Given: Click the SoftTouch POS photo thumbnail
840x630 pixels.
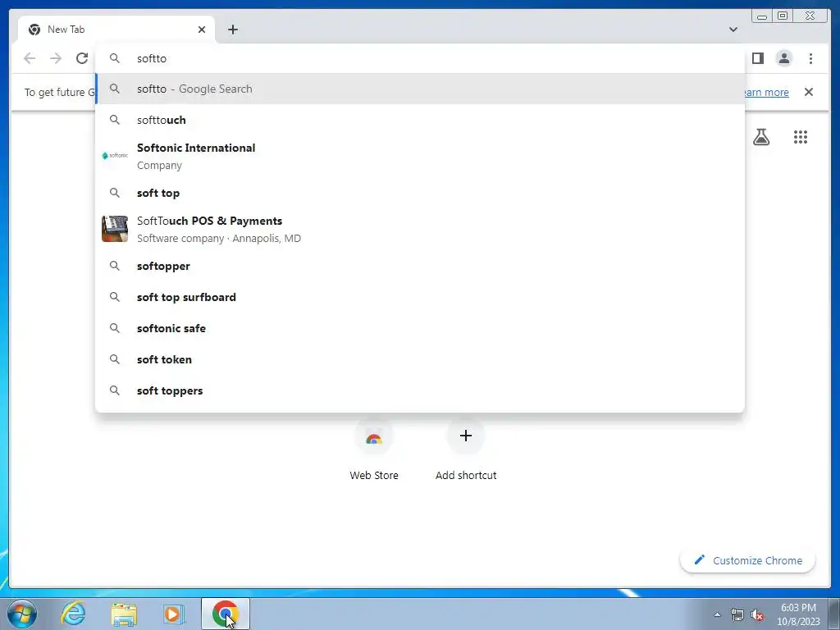Looking at the screenshot, I should [x=115, y=230].
